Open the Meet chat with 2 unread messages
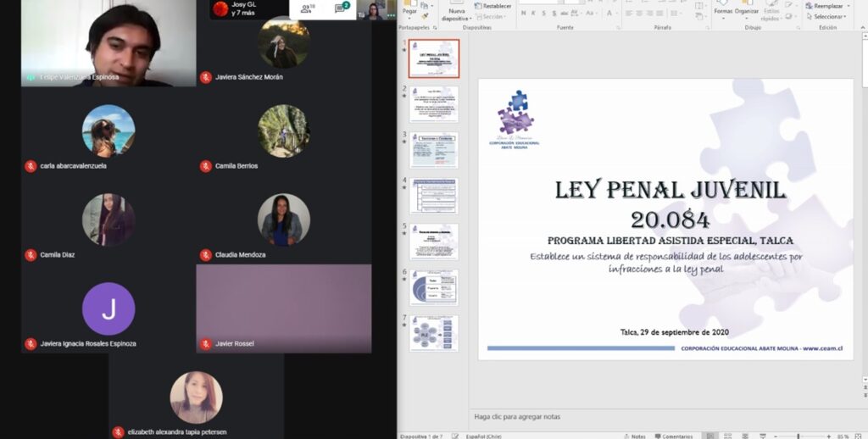868x439 pixels. pos(342,8)
